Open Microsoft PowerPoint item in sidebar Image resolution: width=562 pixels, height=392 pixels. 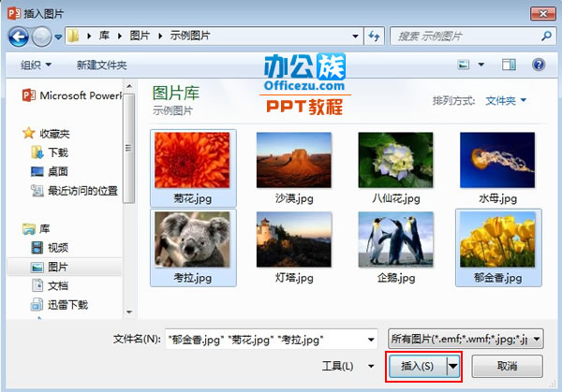coord(75,95)
